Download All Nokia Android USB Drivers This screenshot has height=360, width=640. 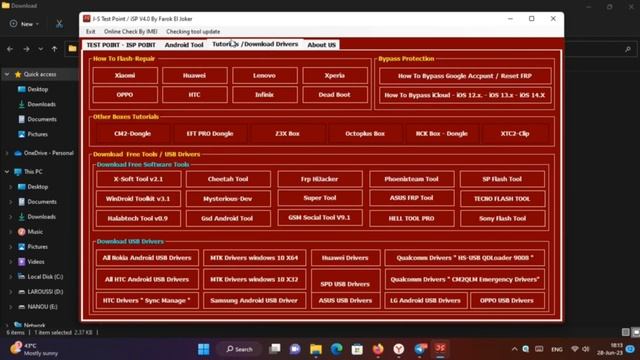tap(147, 258)
